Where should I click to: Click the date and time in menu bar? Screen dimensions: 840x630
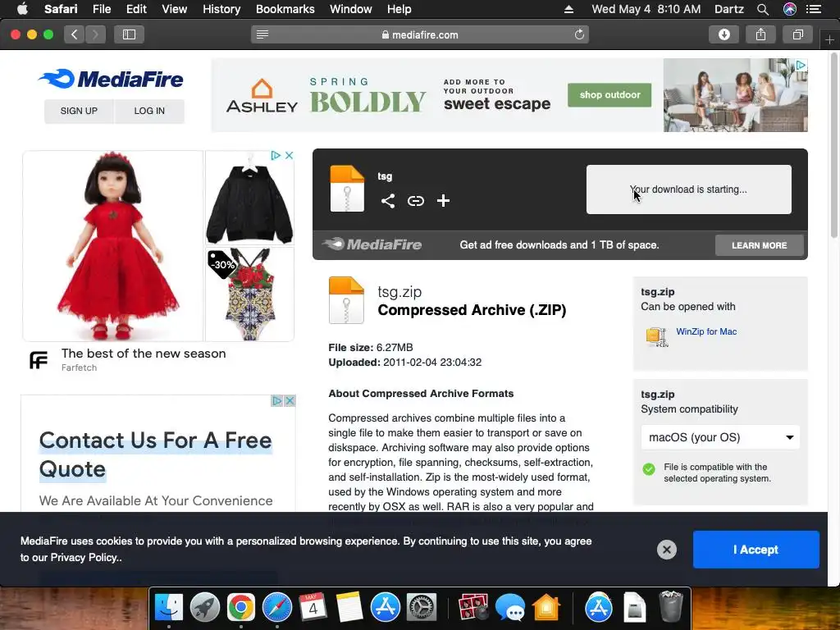[x=646, y=9]
